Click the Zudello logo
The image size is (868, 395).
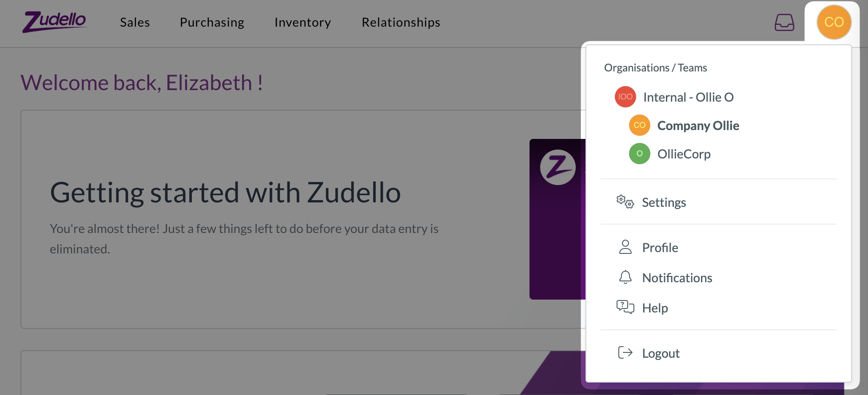point(55,22)
